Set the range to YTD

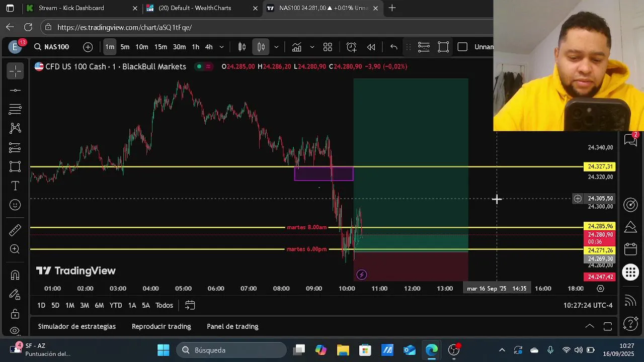point(116,305)
